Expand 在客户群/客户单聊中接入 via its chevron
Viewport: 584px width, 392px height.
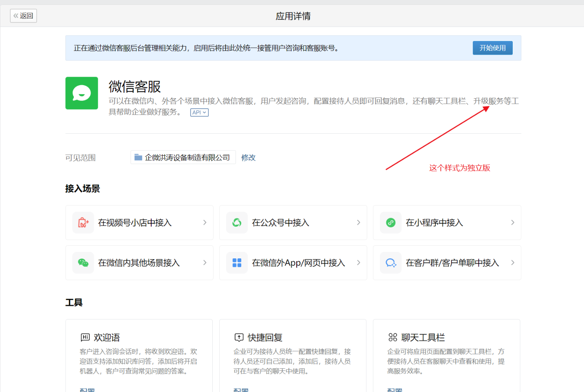click(x=513, y=263)
